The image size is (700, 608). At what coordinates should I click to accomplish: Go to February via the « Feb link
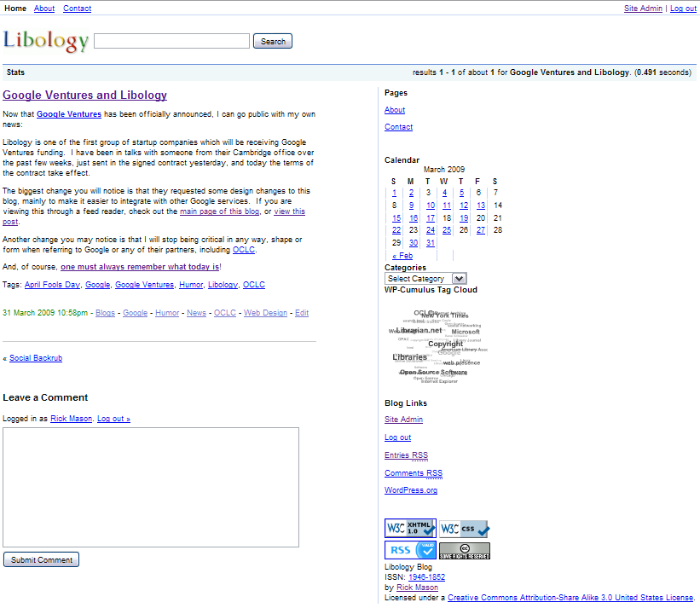(x=402, y=256)
